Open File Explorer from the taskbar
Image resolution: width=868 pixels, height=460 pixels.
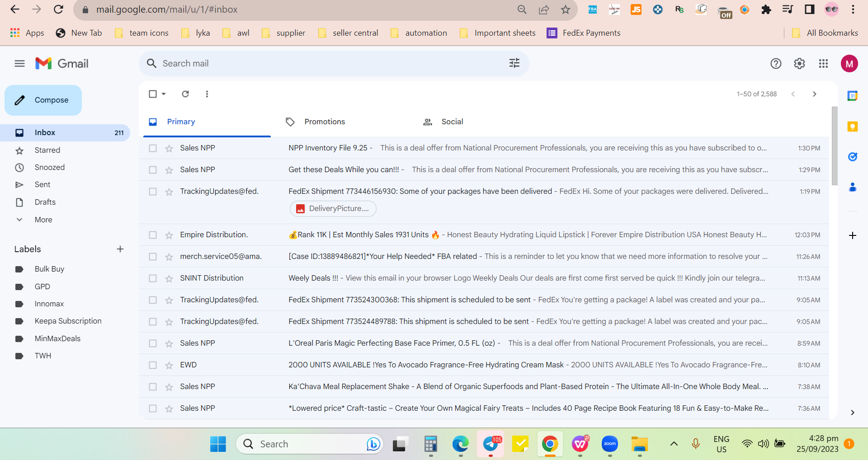click(640, 444)
